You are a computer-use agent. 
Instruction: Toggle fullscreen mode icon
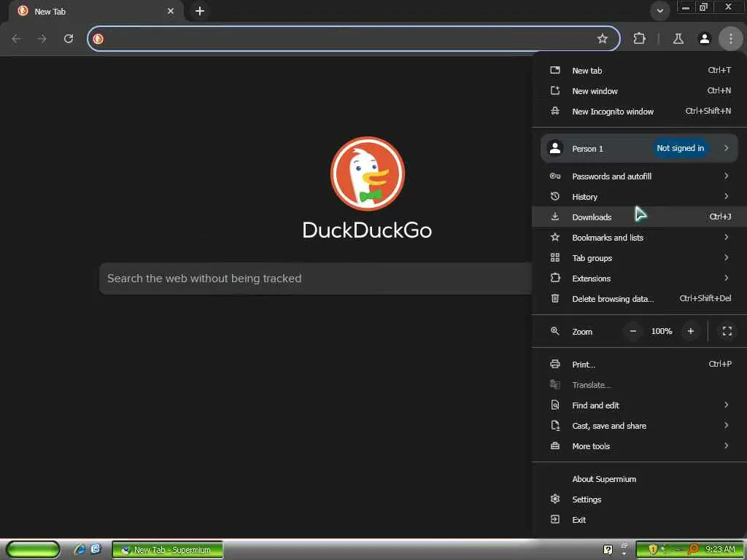(727, 332)
